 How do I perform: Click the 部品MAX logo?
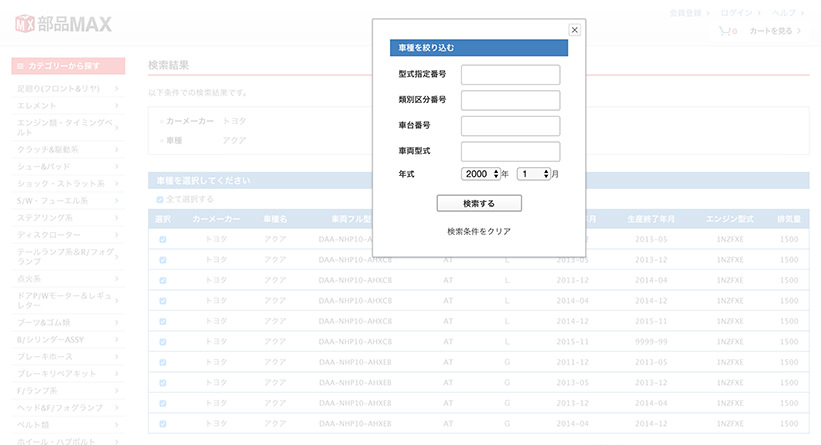click(63, 24)
